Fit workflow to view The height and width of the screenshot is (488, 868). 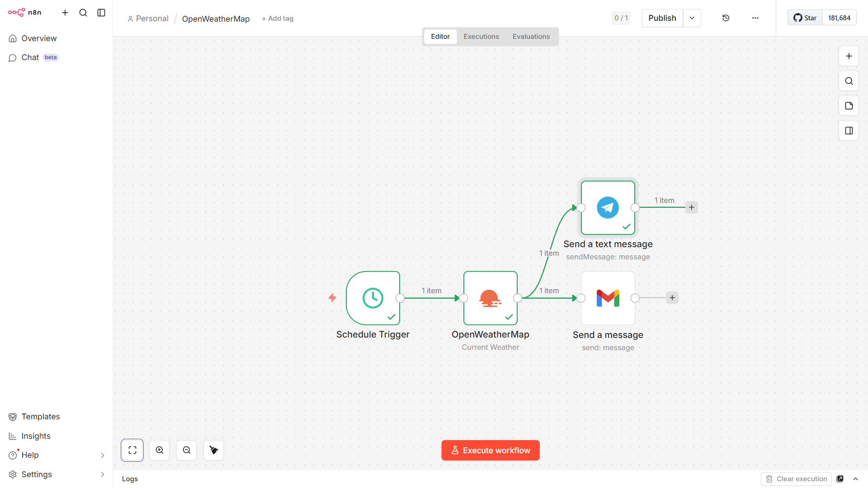click(132, 450)
